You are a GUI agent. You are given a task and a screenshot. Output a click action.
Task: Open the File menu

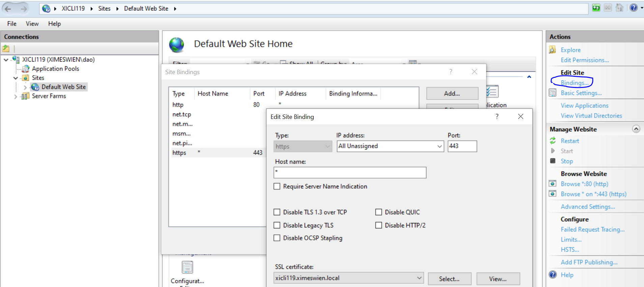click(x=12, y=24)
